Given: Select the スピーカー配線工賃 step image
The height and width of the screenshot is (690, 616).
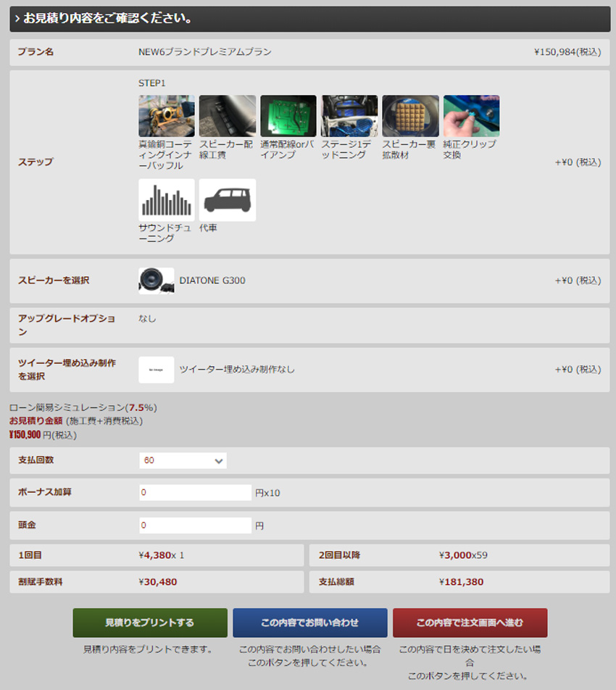Looking at the screenshot, I should pos(227,116).
